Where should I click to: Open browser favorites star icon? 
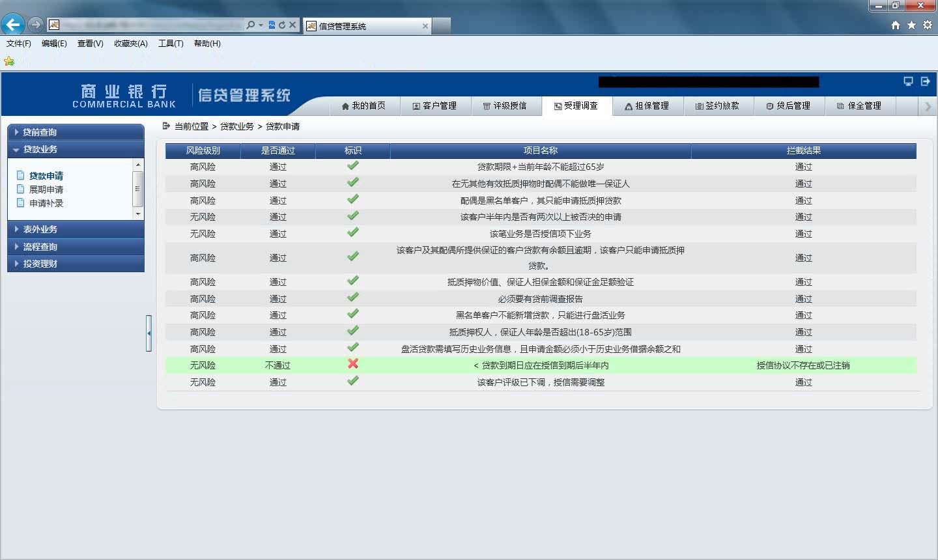911,25
